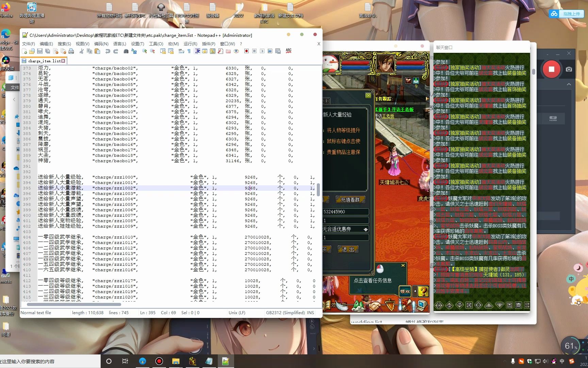Open the 文件(F) menu
Viewport: 588px width, 368px height.
[29, 44]
